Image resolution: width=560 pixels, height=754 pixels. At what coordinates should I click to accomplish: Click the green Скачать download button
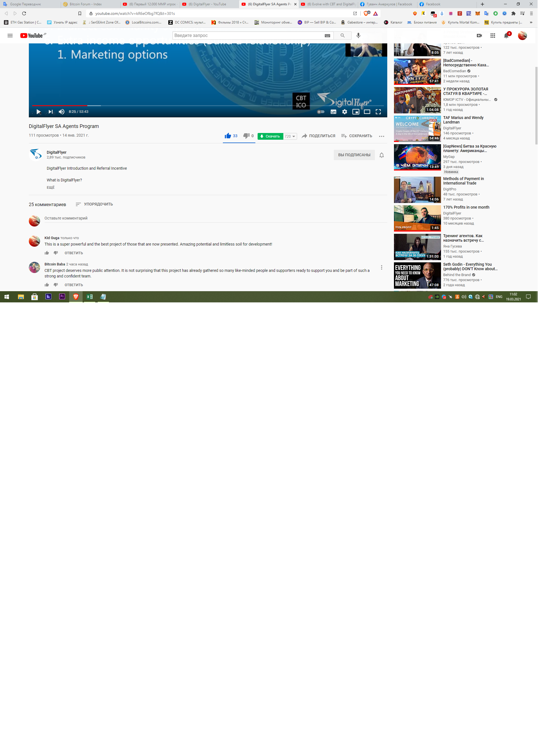click(x=270, y=136)
